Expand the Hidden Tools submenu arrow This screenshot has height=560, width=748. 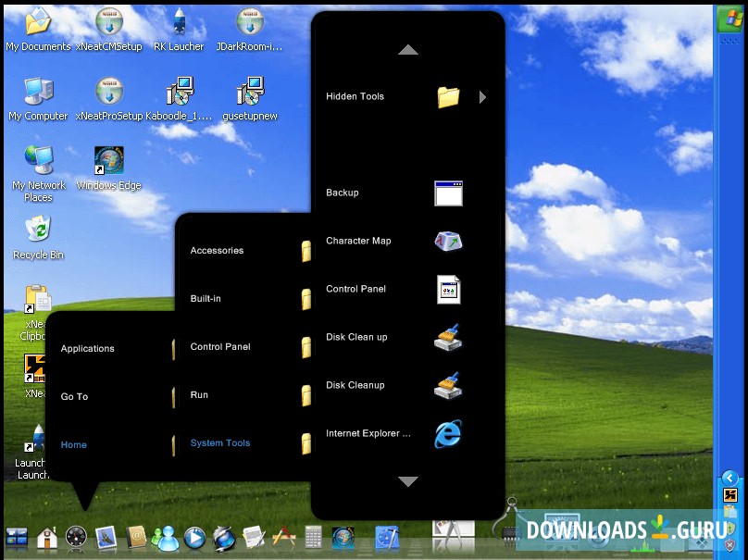(480, 97)
